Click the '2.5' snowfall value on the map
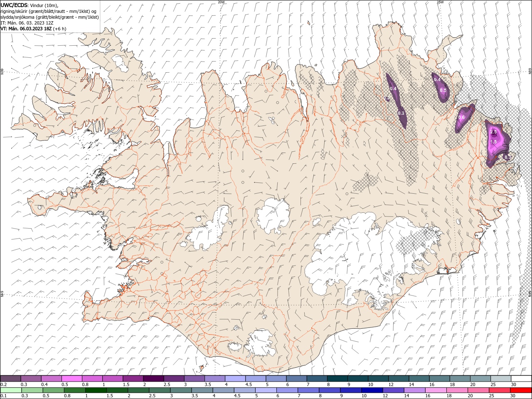The image size is (532, 399). coord(494,132)
